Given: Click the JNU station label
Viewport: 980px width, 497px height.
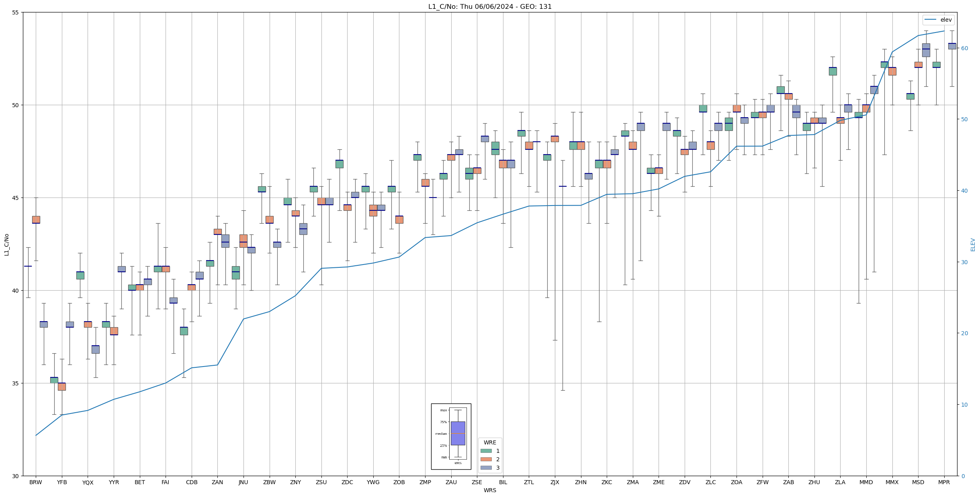Looking at the screenshot, I should point(243,482).
